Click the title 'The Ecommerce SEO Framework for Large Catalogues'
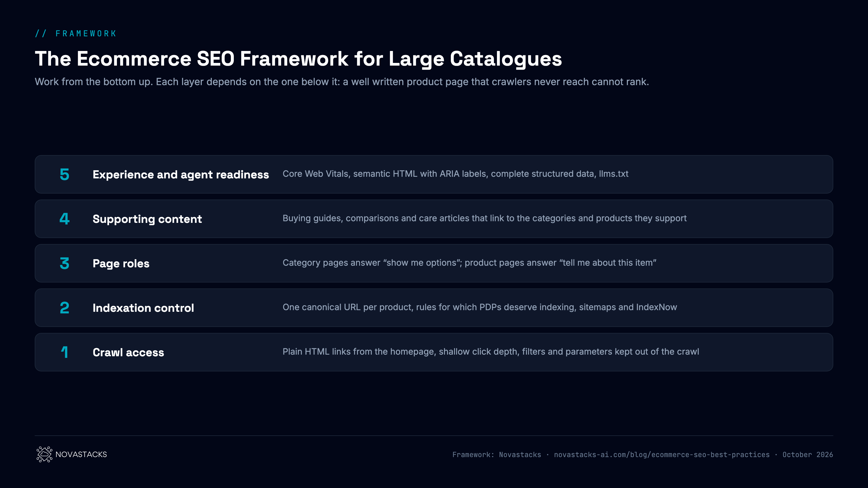The image size is (868, 488). [x=298, y=59]
